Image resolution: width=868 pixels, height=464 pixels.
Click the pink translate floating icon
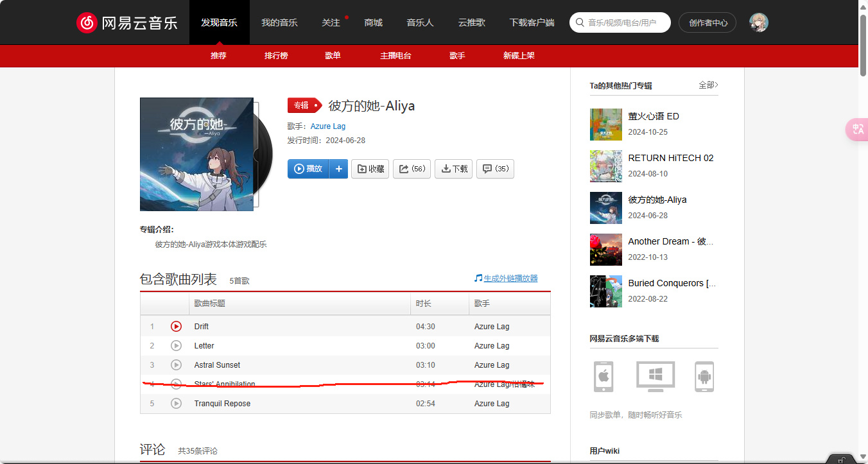coord(858,130)
